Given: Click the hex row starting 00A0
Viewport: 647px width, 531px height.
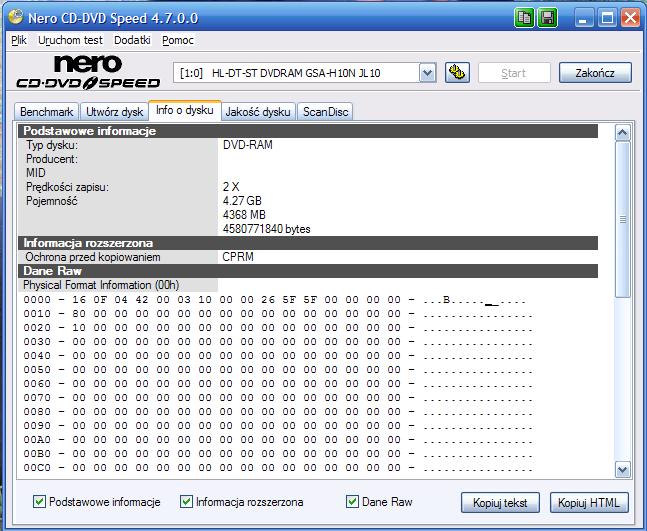Looking at the screenshot, I should [278, 440].
